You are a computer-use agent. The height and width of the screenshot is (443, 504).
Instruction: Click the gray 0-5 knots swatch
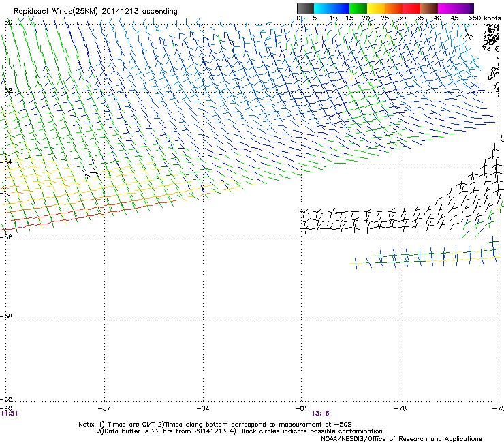coord(305,8)
